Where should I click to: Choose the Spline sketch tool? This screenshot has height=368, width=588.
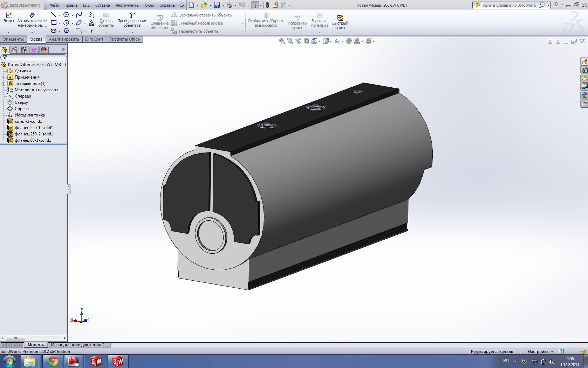[79, 15]
